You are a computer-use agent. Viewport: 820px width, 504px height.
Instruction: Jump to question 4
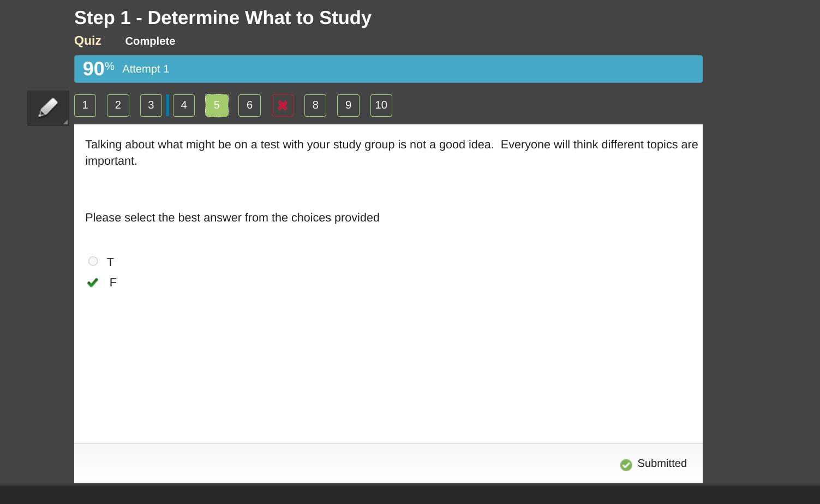[x=184, y=105]
